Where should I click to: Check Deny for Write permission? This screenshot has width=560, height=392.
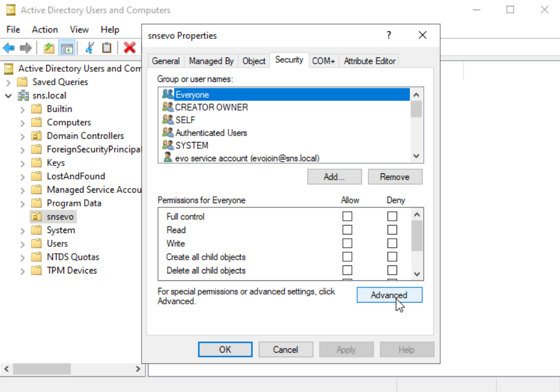pyautogui.click(x=392, y=244)
